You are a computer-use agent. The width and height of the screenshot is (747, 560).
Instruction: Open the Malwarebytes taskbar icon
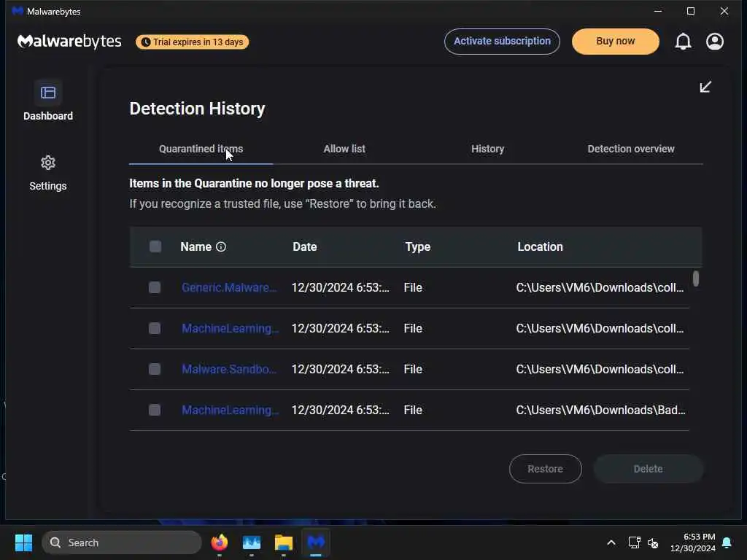click(x=315, y=542)
